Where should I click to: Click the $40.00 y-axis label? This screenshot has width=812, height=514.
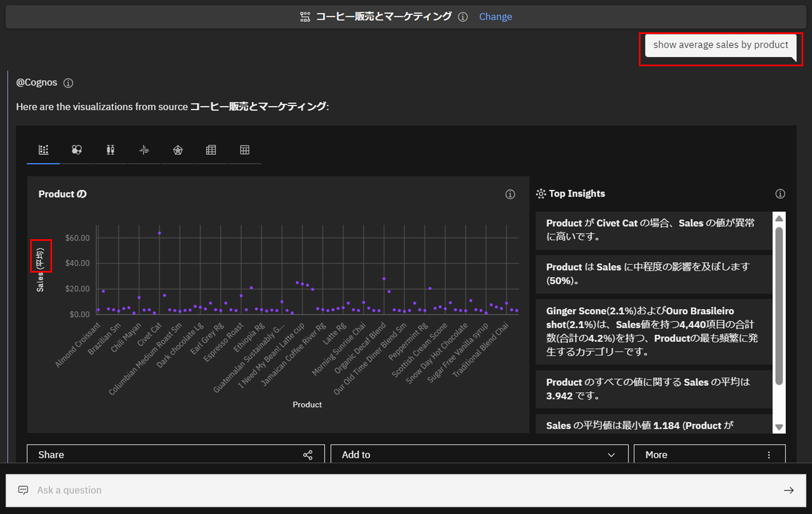point(77,263)
